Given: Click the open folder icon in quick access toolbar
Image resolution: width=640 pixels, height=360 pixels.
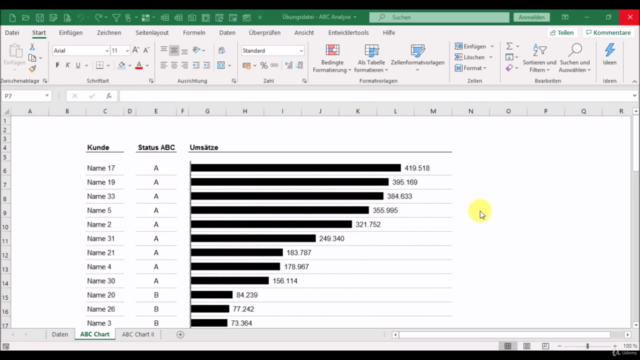Looking at the screenshot, I should tap(26, 18).
